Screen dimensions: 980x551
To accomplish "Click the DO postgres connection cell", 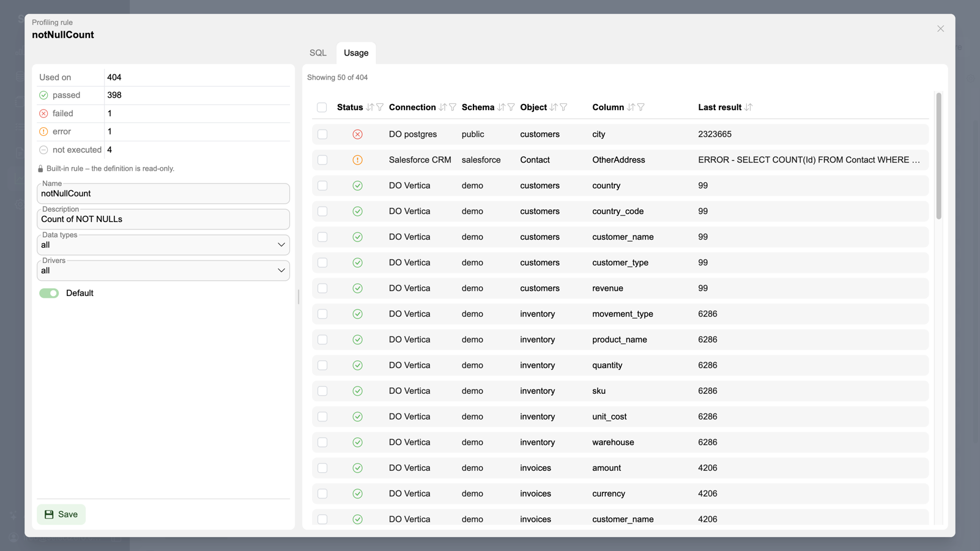I will 413,134.
